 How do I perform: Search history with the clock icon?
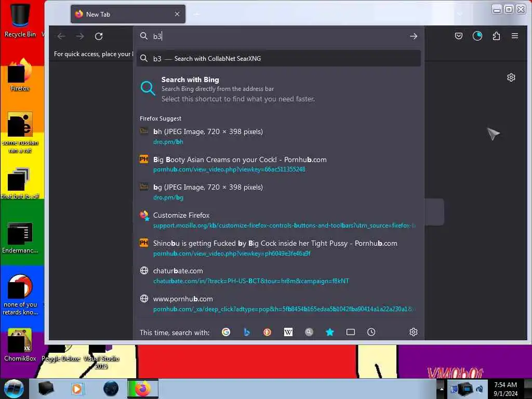(x=371, y=332)
